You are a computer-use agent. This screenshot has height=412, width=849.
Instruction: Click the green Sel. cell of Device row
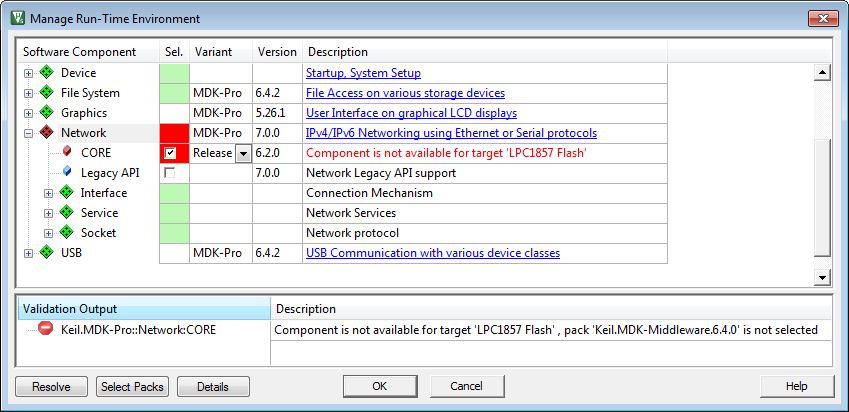tap(174, 73)
